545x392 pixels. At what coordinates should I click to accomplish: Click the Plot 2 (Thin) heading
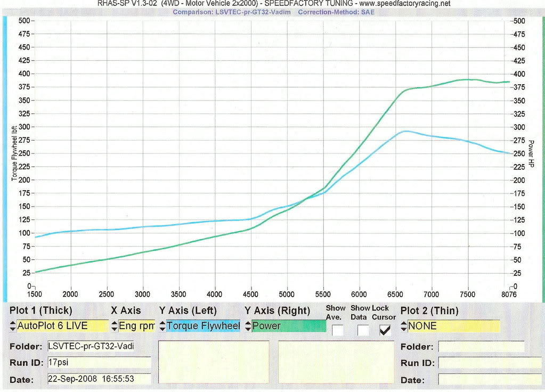[x=429, y=311]
